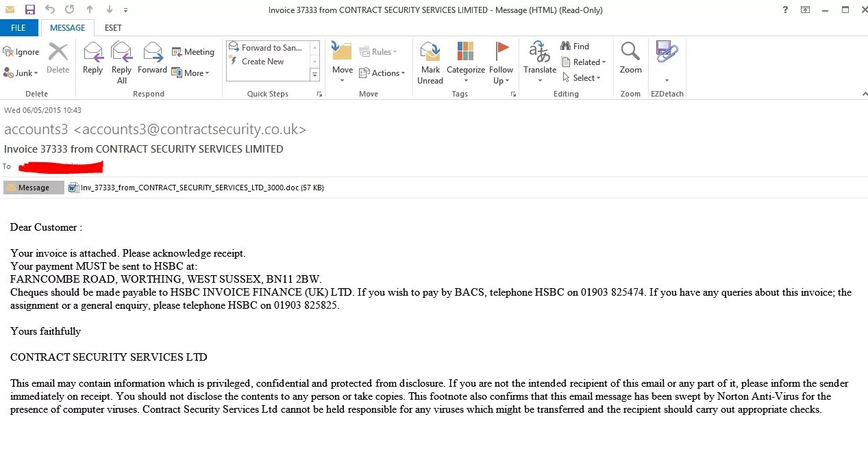868x475 pixels.
Task: Open the Select dropdown
Action: pyautogui.click(x=582, y=78)
